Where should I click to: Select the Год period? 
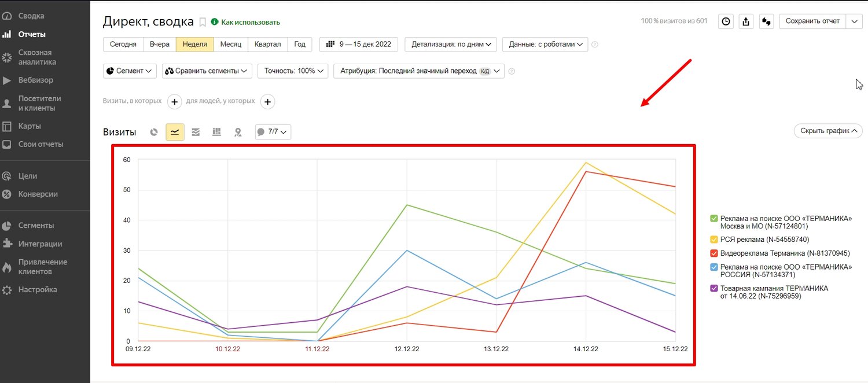[300, 45]
